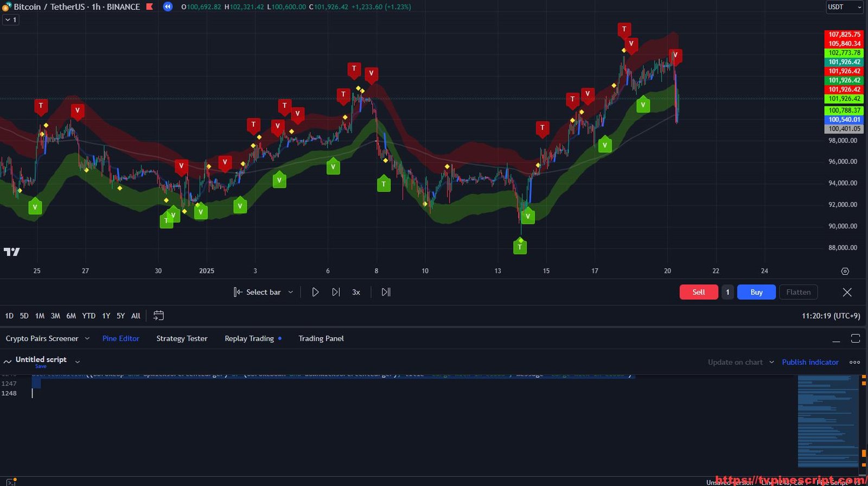Close the replay toolbar
868x486 pixels.
tap(847, 292)
